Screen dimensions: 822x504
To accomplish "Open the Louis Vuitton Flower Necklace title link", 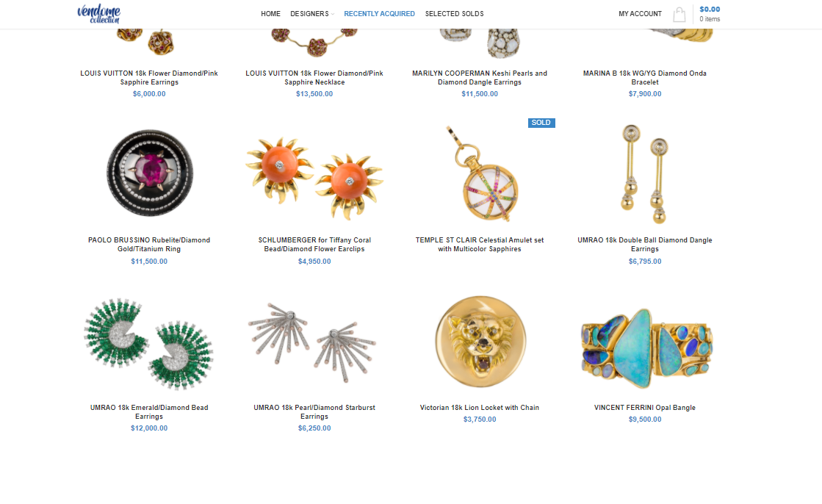I will click(x=314, y=78).
